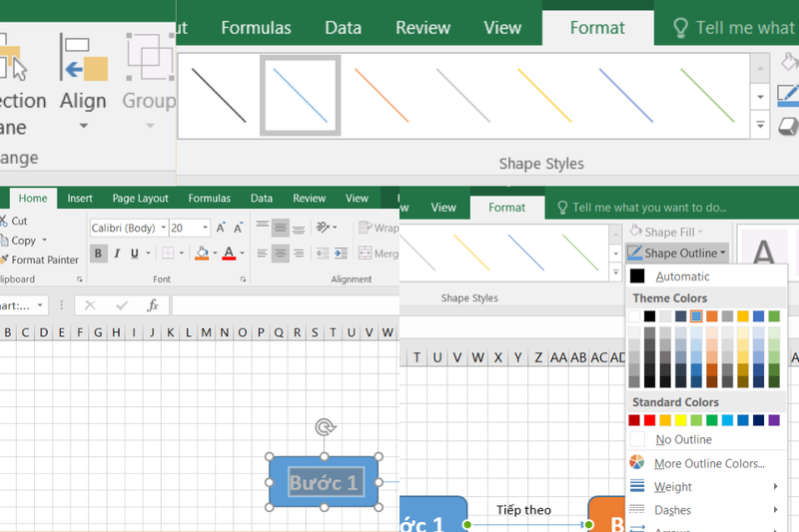
Task: Click the Tell me what you want to do box
Action: 649,208
